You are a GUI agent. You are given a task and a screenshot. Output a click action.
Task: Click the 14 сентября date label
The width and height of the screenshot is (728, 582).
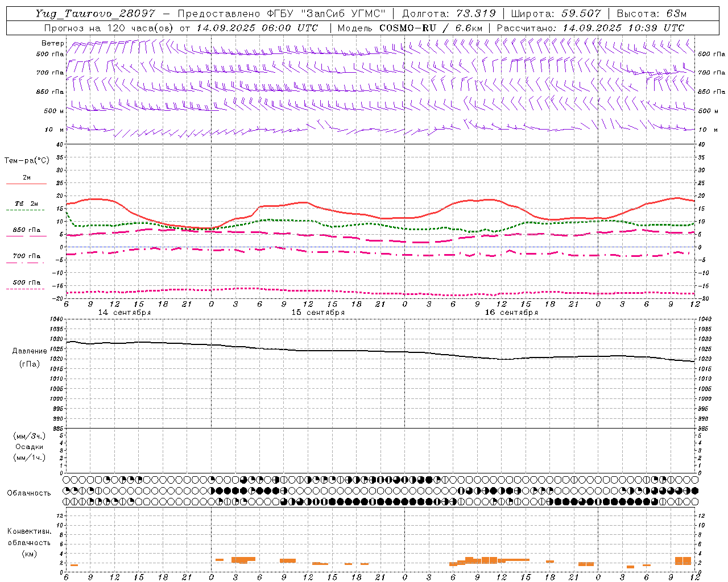tap(125, 313)
